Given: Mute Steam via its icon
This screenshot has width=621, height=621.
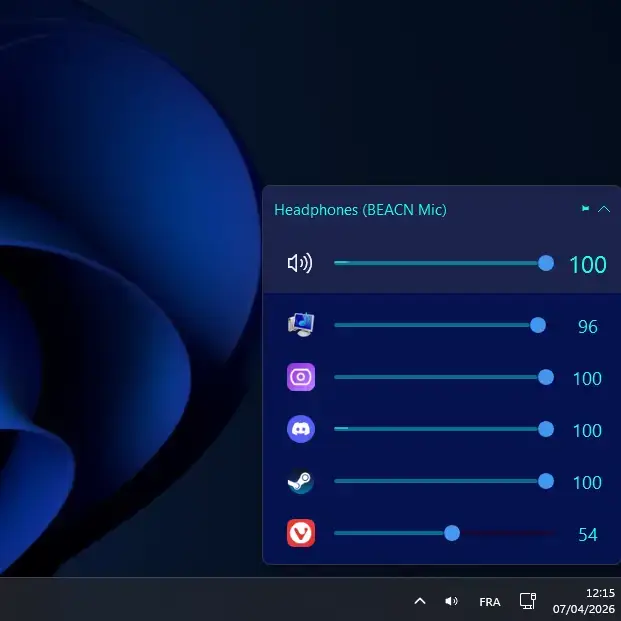Looking at the screenshot, I should click(301, 481).
